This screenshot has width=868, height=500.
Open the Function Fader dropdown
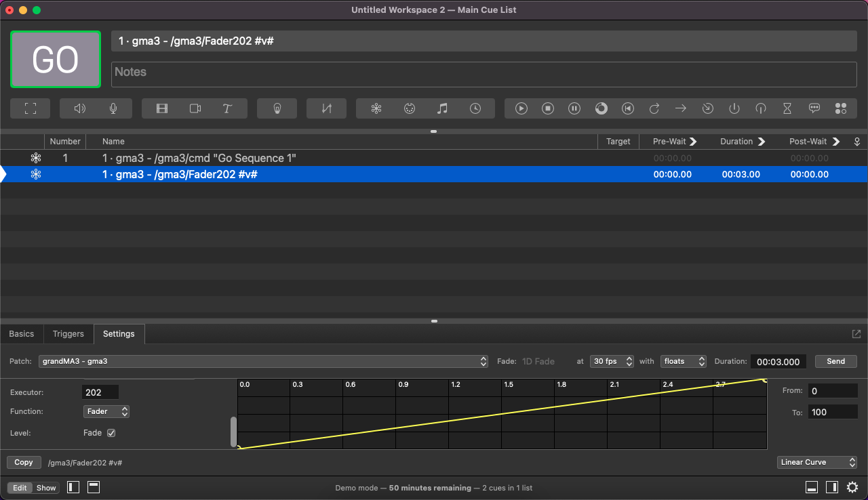[x=106, y=411]
